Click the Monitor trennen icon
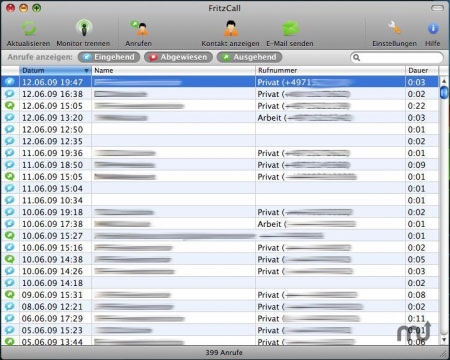This screenshot has height=360, width=450. pos(84,28)
